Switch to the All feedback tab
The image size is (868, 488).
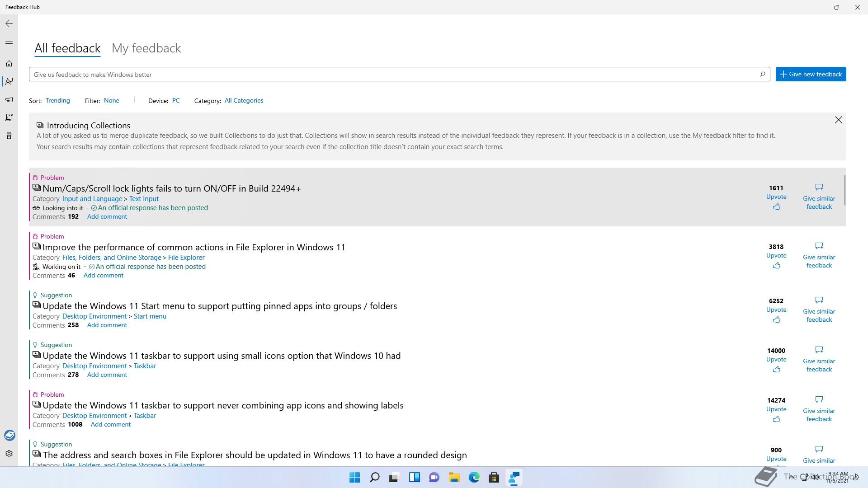(67, 48)
